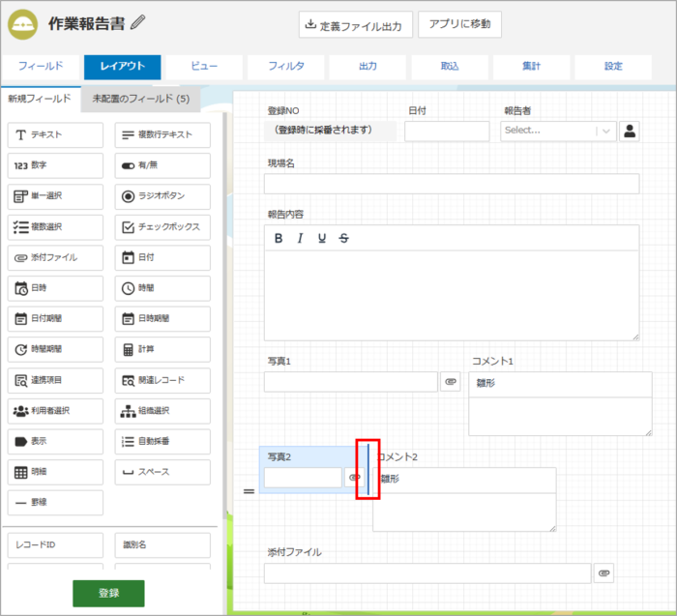Pick the 組織選択 field type

pos(162,411)
